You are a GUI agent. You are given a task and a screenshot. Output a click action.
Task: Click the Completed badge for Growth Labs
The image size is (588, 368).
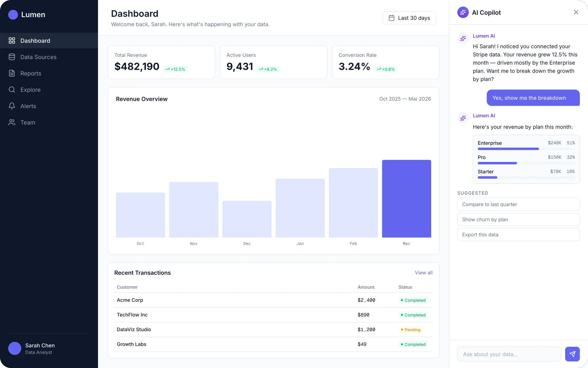click(413, 344)
